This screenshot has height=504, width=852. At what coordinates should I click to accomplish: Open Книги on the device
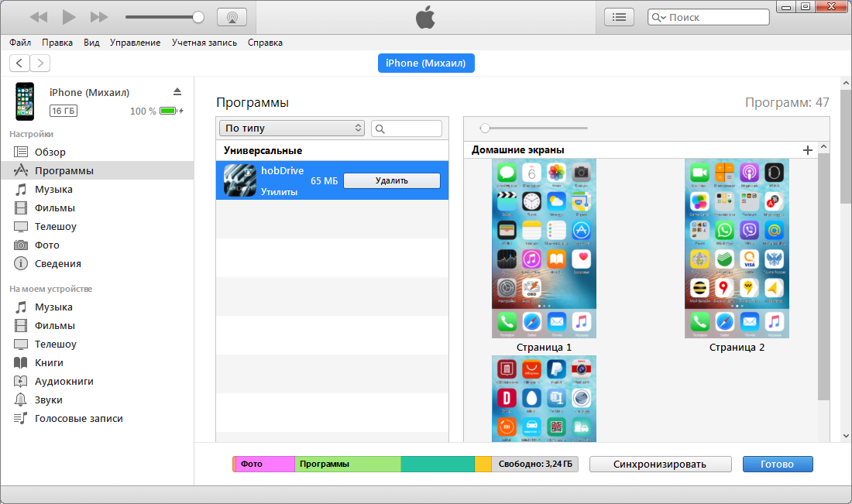coord(97,362)
